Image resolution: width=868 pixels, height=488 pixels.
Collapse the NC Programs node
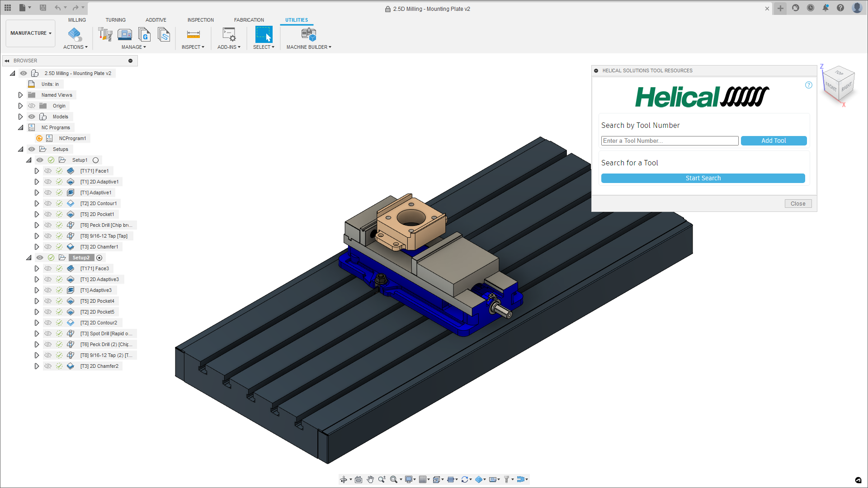(20, 127)
